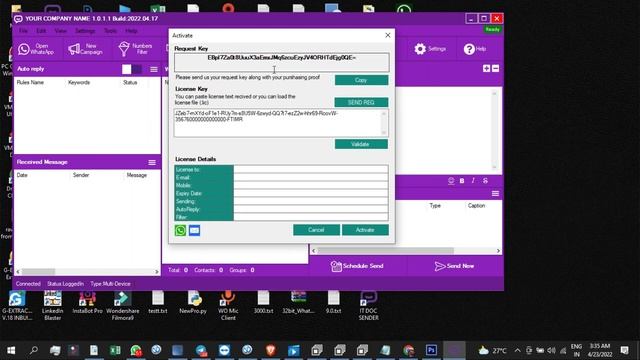Click the Send Now button
Screen dimensions: 640x360
pyautogui.click(x=455, y=266)
